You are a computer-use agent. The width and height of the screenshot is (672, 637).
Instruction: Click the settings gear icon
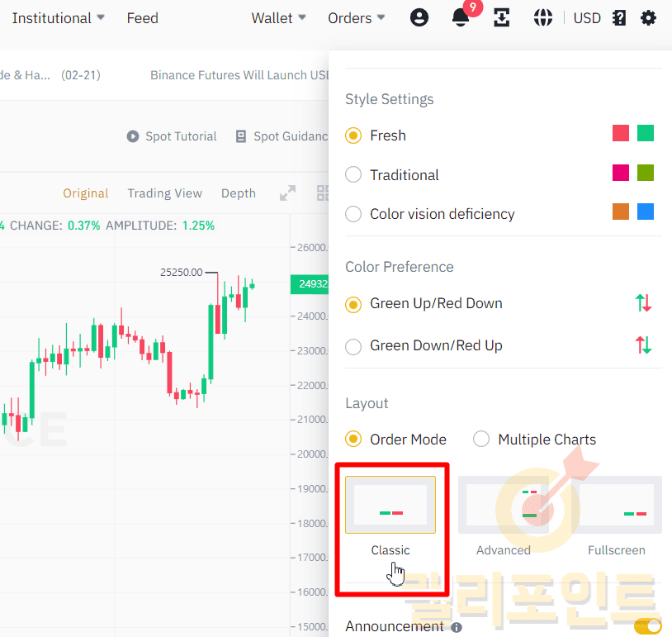click(649, 17)
